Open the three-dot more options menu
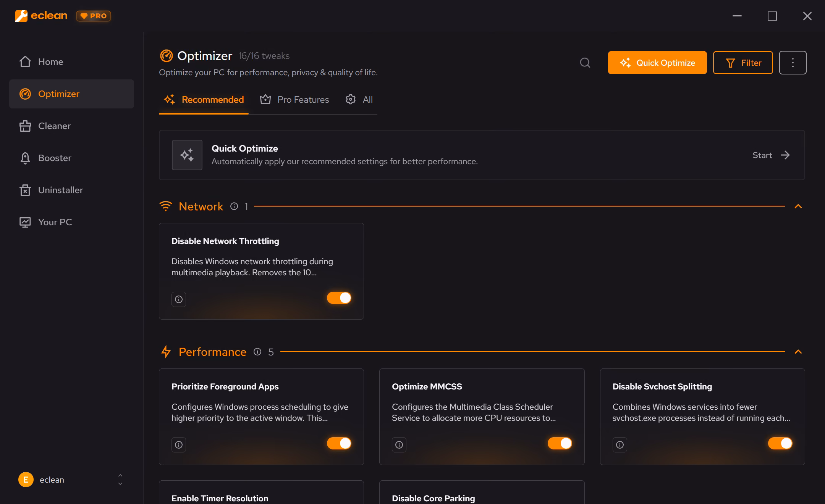Image resolution: width=825 pixels, height=504 pixels. (x=793, y=63)
